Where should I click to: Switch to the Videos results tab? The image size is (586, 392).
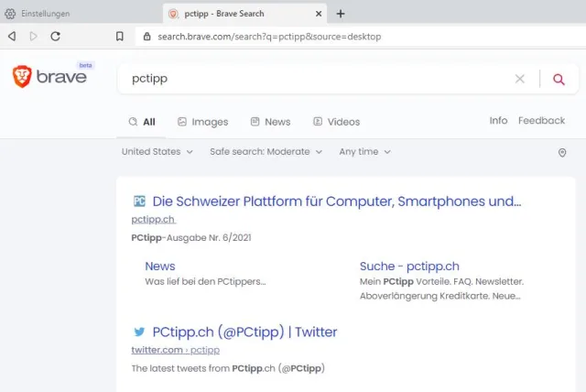[336, 122]
